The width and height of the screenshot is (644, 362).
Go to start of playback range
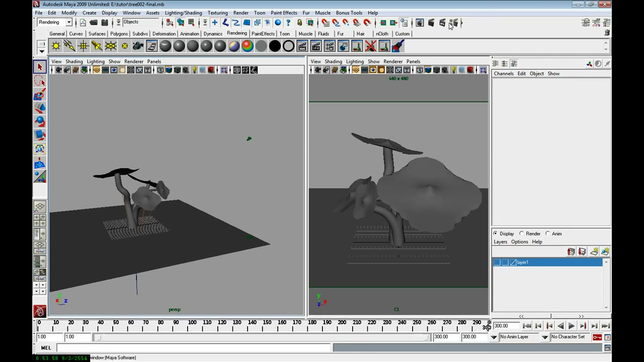(527, 326)
